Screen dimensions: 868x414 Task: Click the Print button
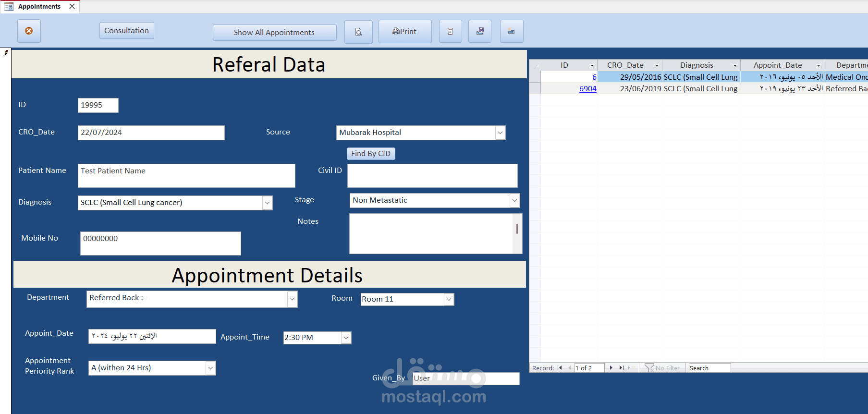point(405,32)
